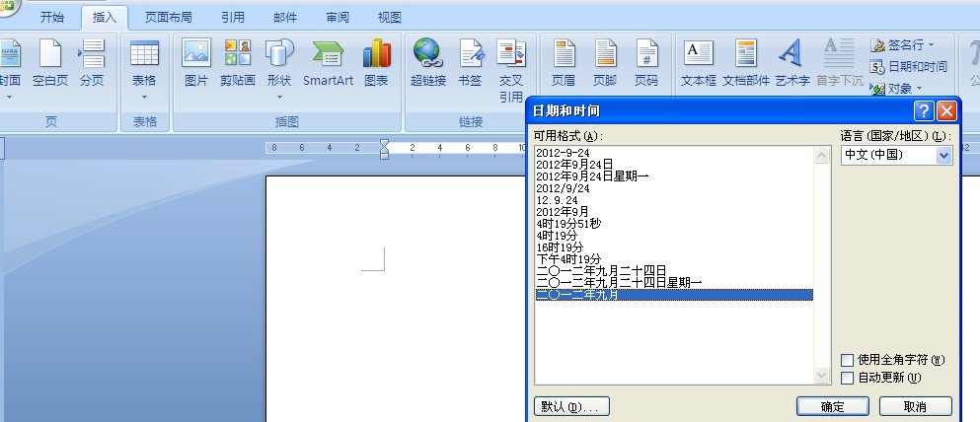Choose format 下午4时19分
This screenshot has width=980, height=422.
tap(674, 259)
